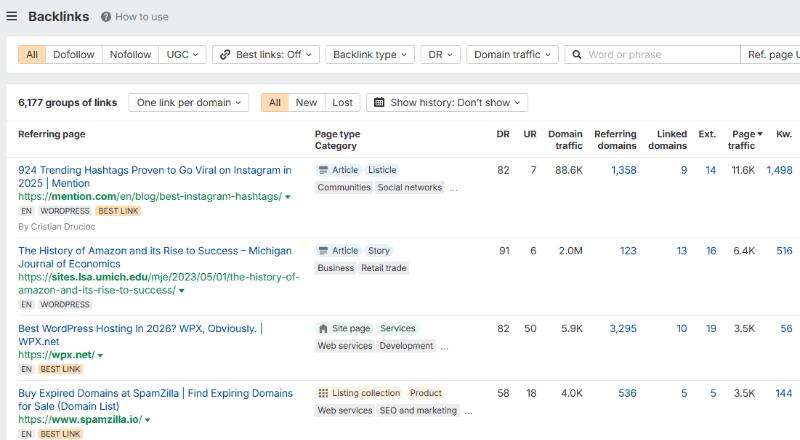Open The History of Amazon article link
This screenshot has width=800, height=440.
[x=155, y=257]
